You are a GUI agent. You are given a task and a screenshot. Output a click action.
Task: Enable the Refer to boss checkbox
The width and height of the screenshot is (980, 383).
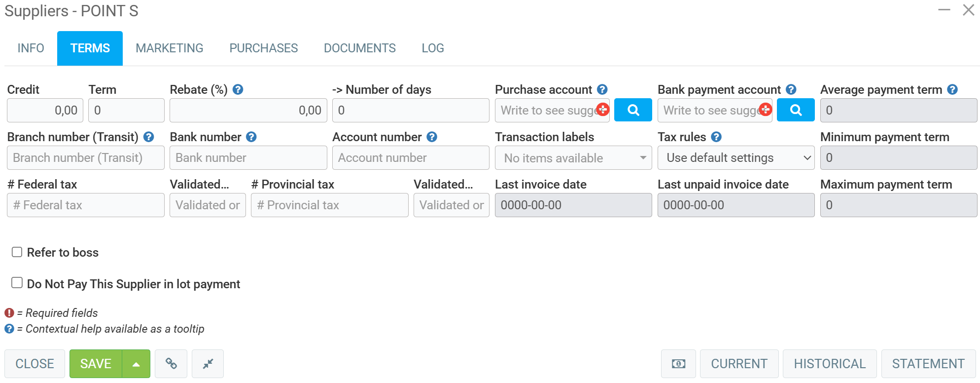click(x=17, y=252)
